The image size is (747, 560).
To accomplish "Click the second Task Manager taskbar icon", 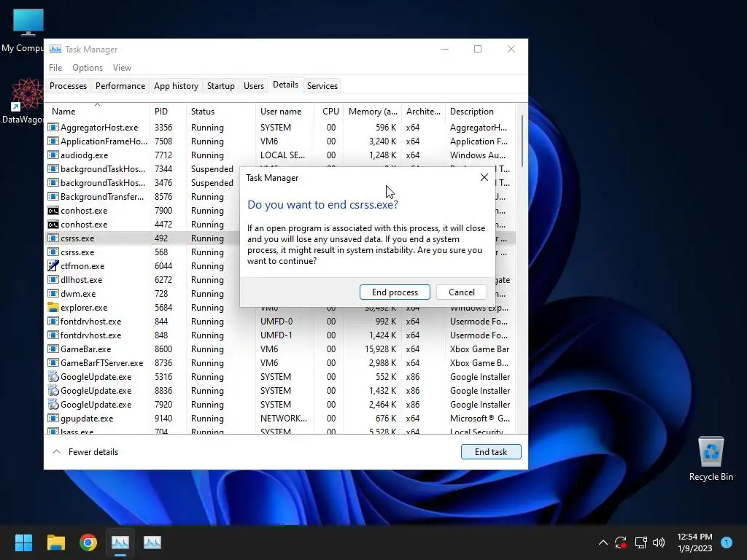I will pyautogui.click(x=152, y=542).
